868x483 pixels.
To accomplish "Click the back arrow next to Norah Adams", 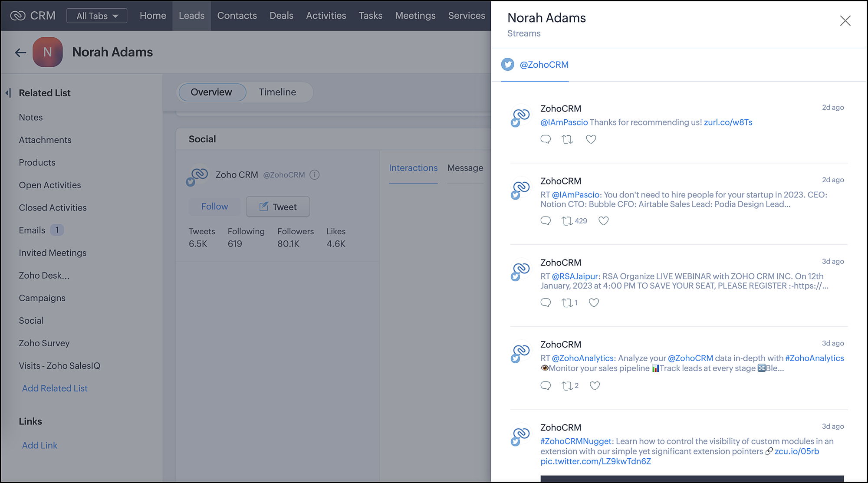I will (x=20, y=53).
